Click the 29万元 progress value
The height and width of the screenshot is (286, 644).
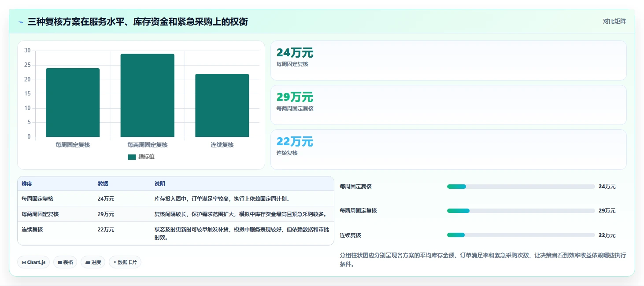607,211
